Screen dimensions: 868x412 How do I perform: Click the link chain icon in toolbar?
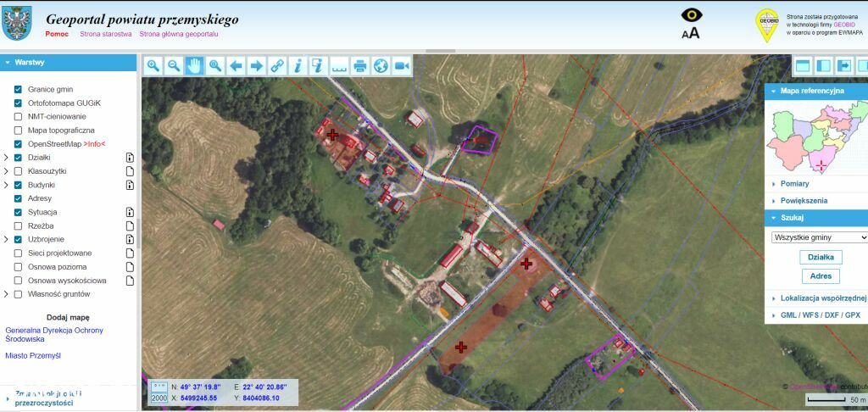coord(277,66)
